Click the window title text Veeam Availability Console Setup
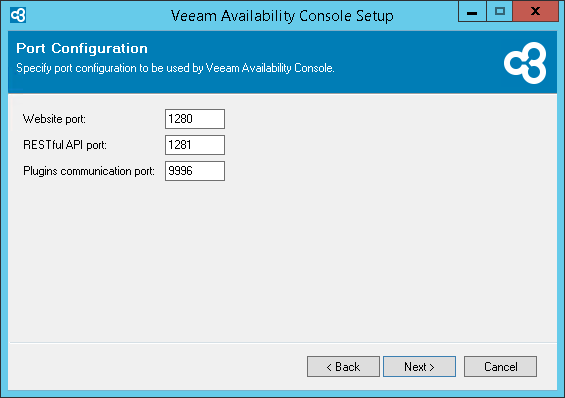Viewport: 565px width, 398px height. tap(282, 16)
